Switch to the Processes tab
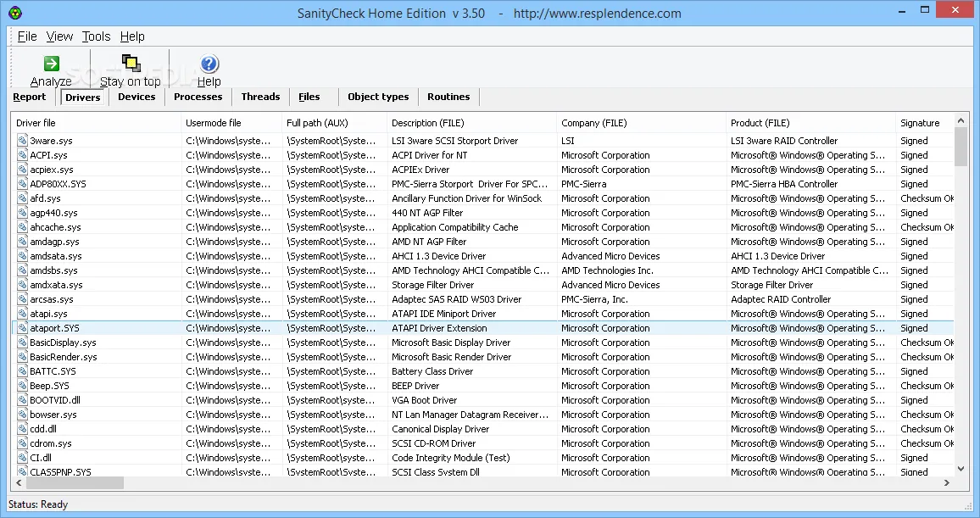 tap(198, 97)
